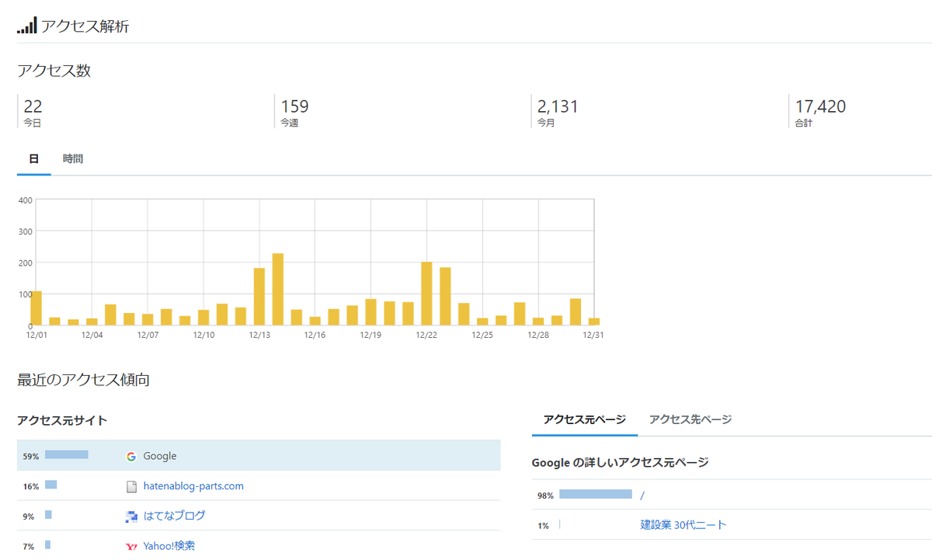Click the Google logo icon
The image size is (932, 560).
131,457
